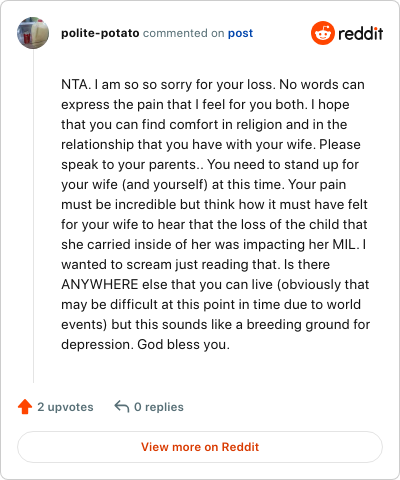Click "God bless you" at the end of the comment
This screenshot has width=400, height=480.
[x=182, y=345]
